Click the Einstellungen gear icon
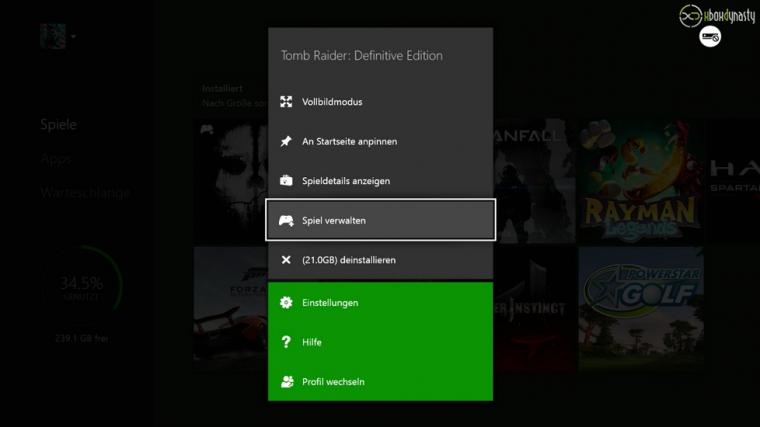Image resolution: width=760 pixels, height=427 pixels. coord(286,302)
